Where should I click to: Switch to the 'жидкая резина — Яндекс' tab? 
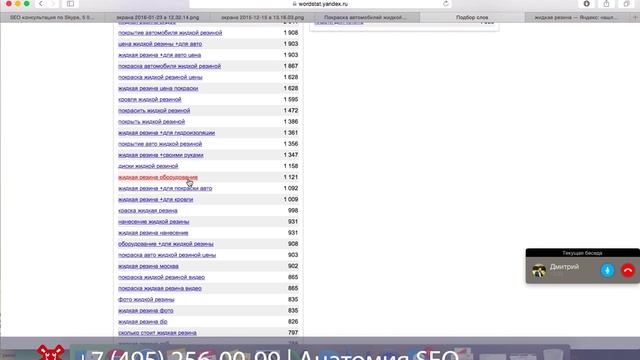point(578,17)
